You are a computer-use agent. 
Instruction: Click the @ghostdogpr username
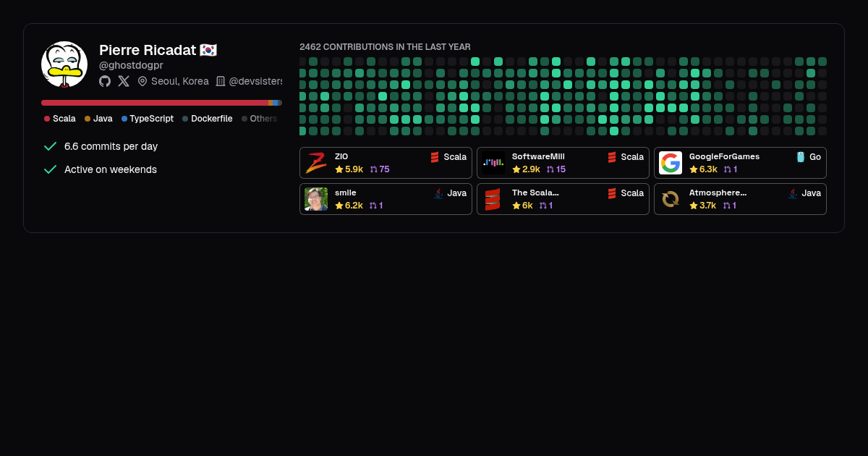[x=131, y=65]
